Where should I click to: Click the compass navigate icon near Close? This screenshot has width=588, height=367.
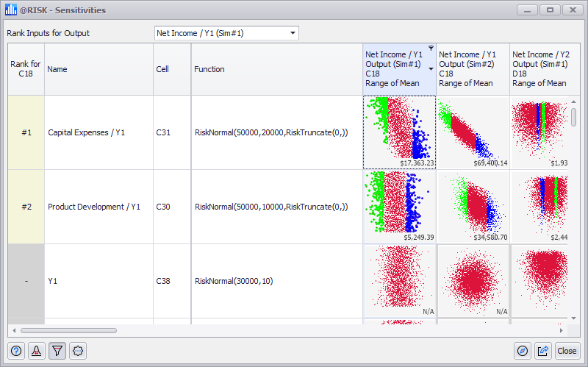coord(523,351)
